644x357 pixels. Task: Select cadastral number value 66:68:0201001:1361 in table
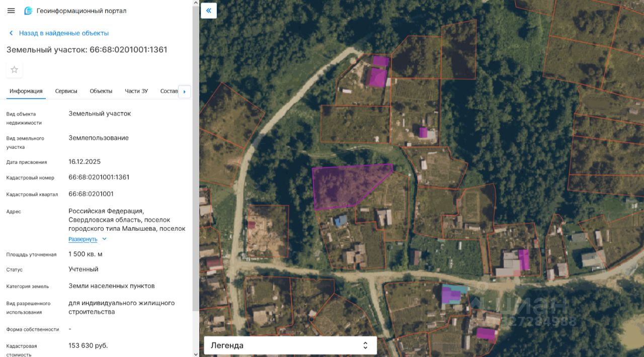tap(99, 177)
